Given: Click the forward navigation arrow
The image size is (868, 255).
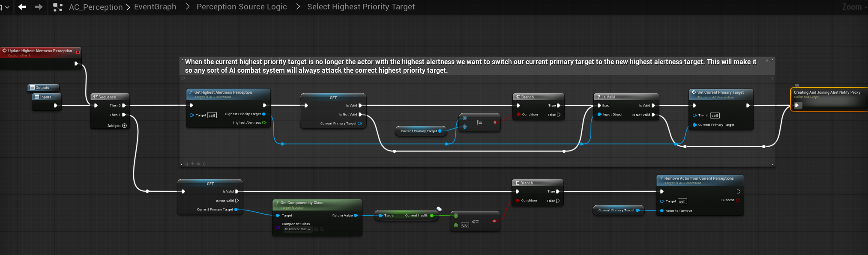Looking at the screenshot, I should [x=39, y=7].
